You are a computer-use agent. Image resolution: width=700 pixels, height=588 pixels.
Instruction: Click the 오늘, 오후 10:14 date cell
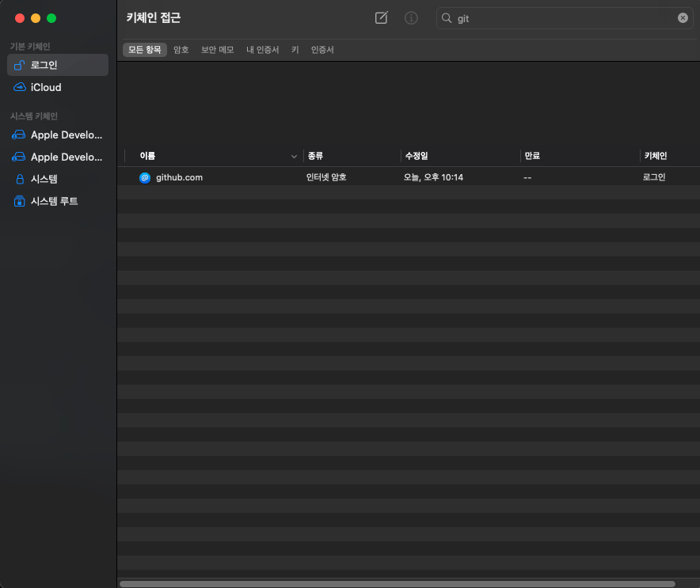[x=433, y=177]
